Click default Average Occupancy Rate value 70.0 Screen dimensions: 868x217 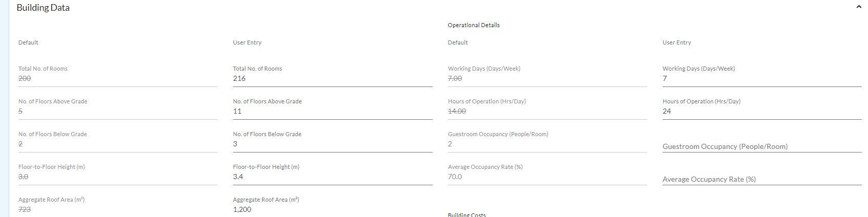[455, 177]
